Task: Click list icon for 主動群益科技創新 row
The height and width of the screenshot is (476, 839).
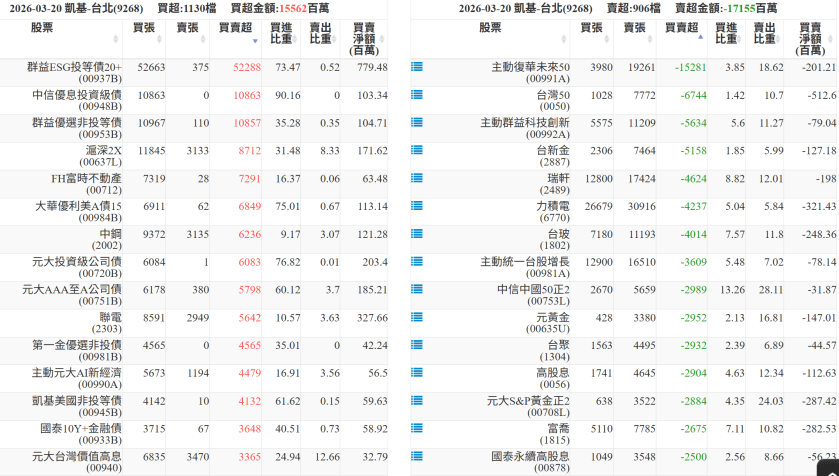Action: click(417, 123)
